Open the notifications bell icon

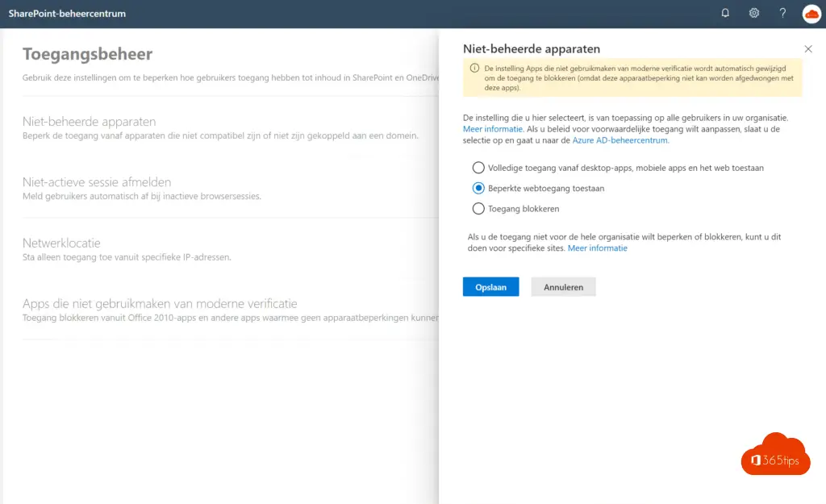725,13
